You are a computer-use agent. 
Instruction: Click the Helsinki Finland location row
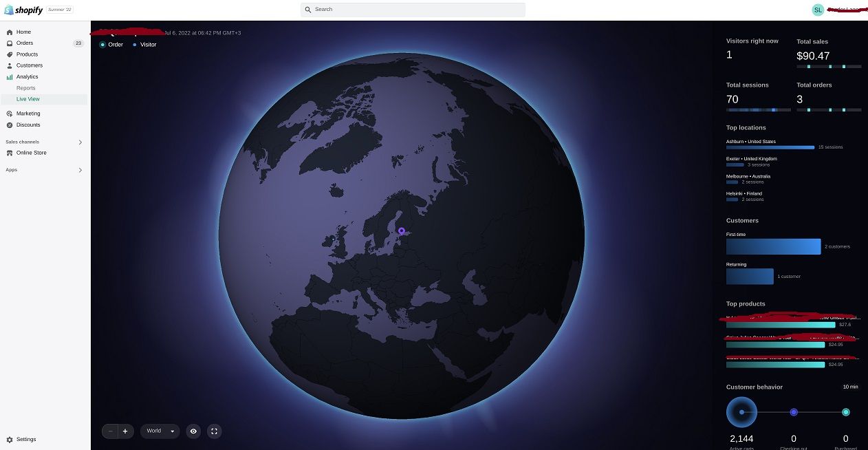745,196
